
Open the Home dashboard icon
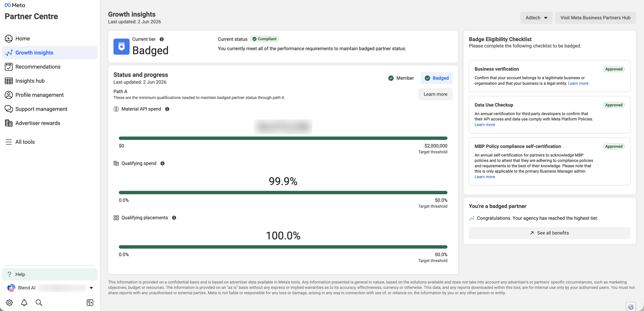(9, 39)
